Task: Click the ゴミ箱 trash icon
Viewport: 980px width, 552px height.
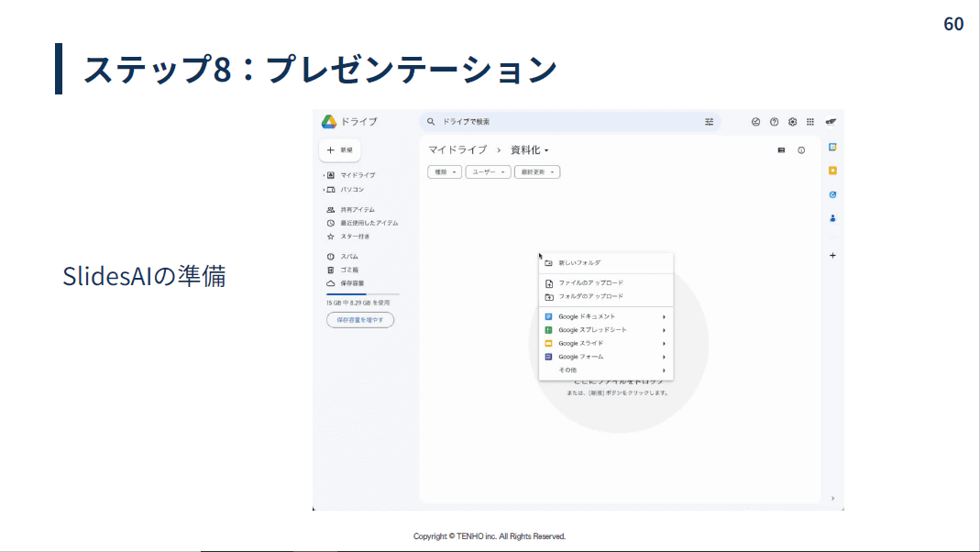Action: (x=331, y=270)
